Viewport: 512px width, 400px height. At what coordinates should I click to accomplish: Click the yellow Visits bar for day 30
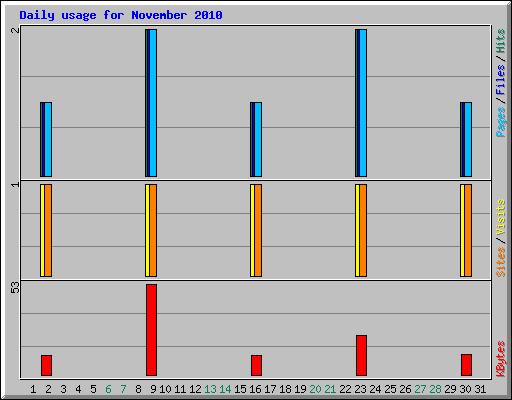(x=462, y=230)
